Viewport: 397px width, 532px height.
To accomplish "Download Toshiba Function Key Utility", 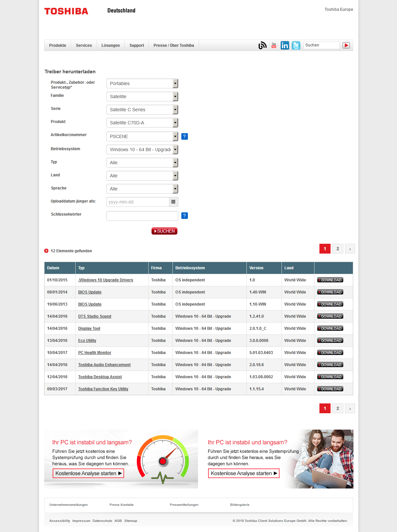I will point(330,389).
